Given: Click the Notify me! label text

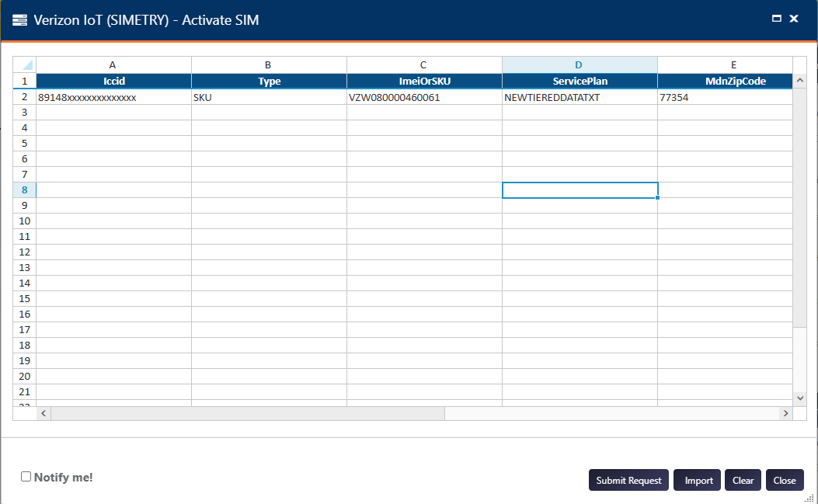Looking at the screenshot, I should [63, 478].
